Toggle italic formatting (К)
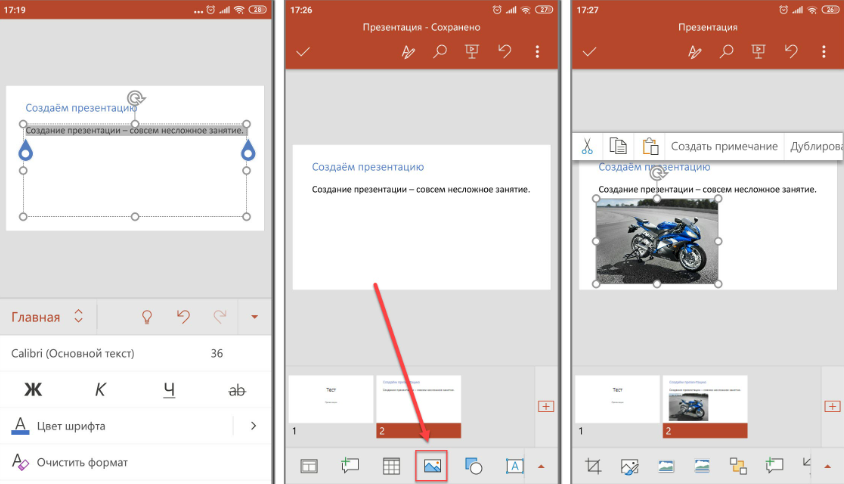This screenshot has height=484, width=844. (100, 390)
